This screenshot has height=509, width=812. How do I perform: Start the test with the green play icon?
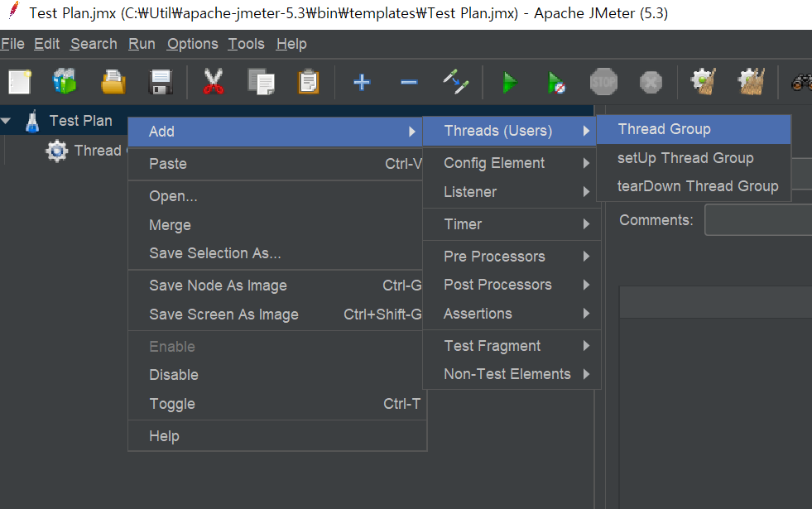[510, 82]
